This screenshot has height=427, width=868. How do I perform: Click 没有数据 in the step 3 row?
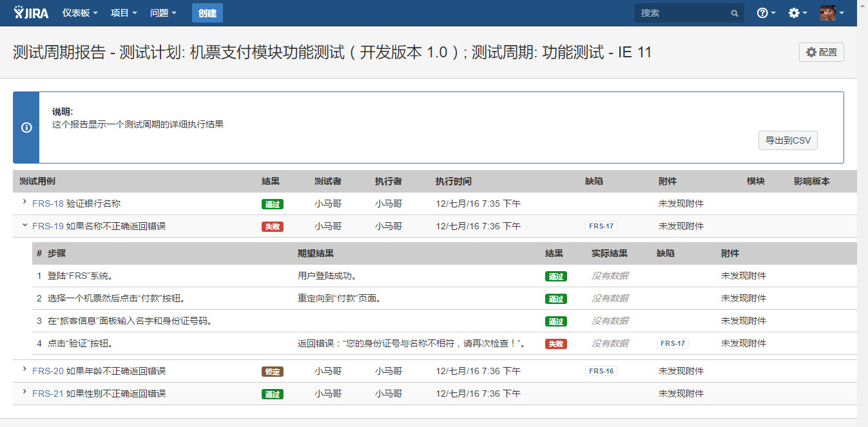[610, 321]
